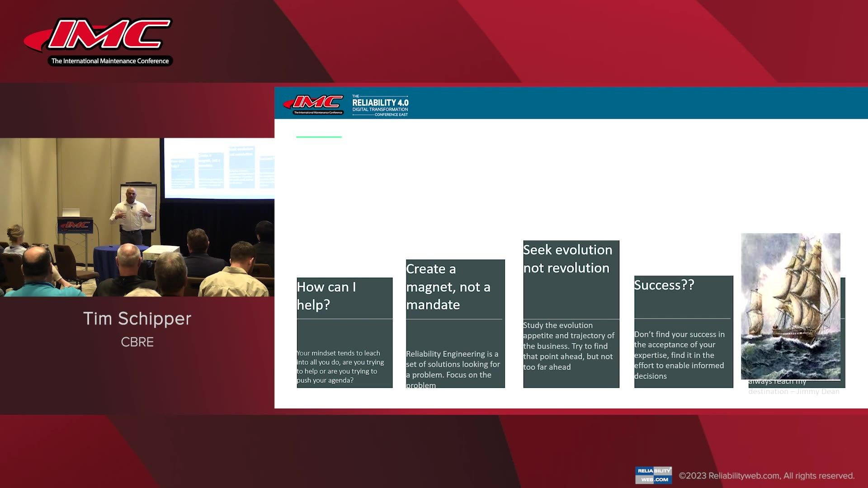The width and height of the screenshot is (868, 488).
Task: Click the speaker video feed
Action: pyautogui.click(x=137, y=217)
